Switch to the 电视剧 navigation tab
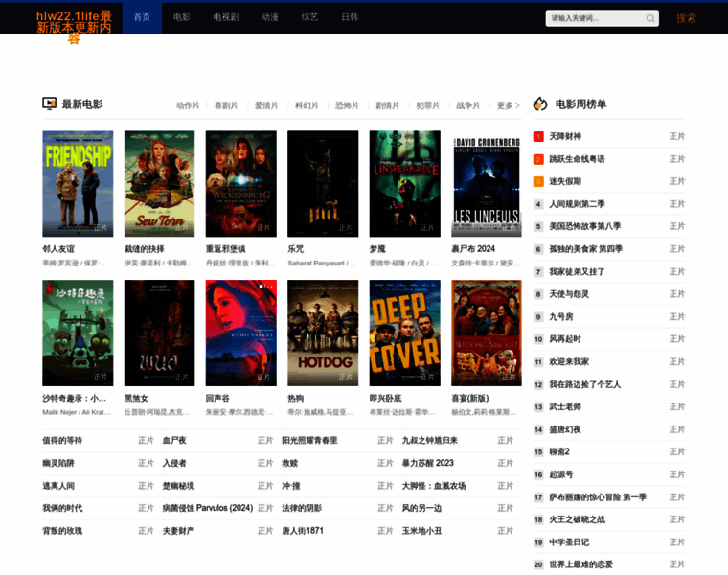Screen dimensions: 728x575 pyautogui.click(x=226, y=17)
